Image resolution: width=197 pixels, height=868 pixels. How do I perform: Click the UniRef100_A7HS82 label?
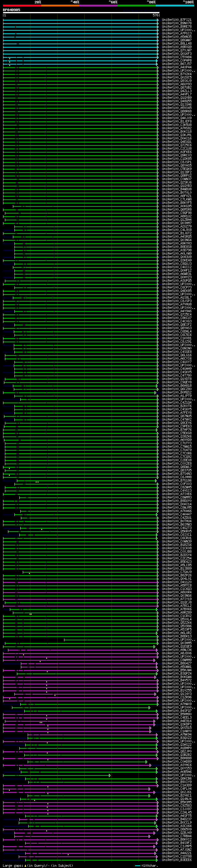pyautogui.click(x=177, y=128)
